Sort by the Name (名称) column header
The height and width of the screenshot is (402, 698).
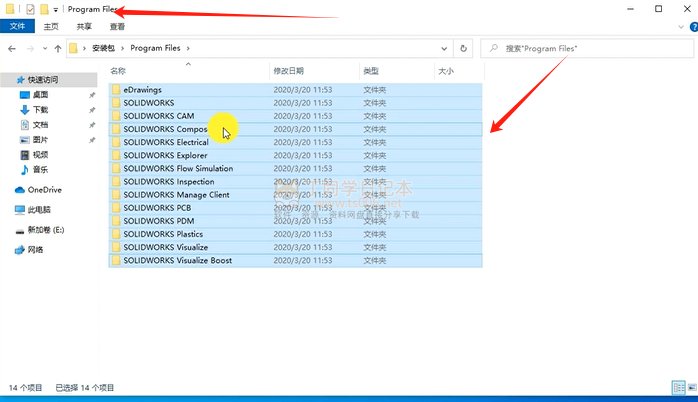118,71
